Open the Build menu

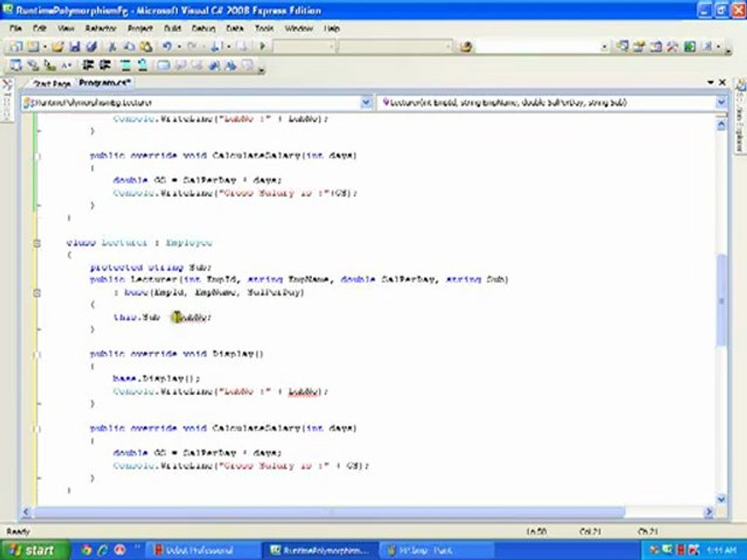[173, 28]
